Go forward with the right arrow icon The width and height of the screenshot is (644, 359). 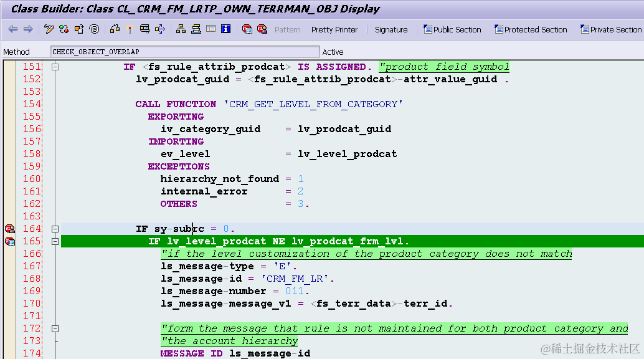click(29, 29)
